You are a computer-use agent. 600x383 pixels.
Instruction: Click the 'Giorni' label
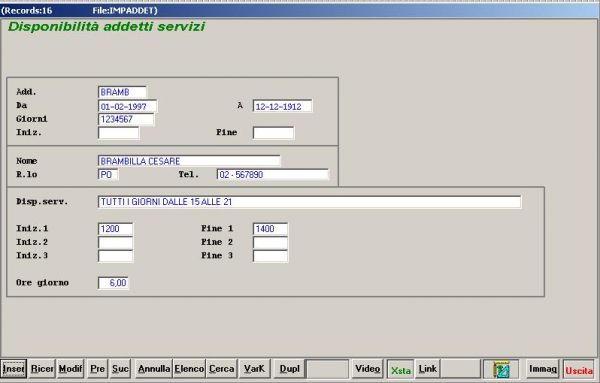coord(32,119)
